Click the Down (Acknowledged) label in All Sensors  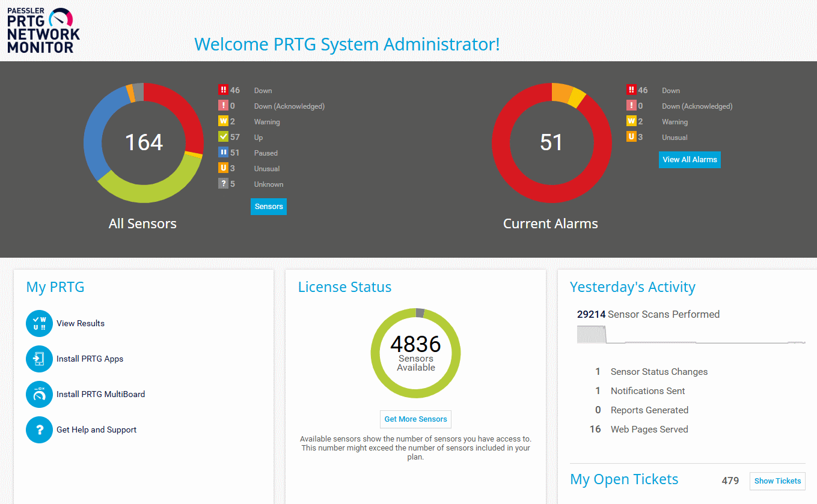tap(289, 106)
